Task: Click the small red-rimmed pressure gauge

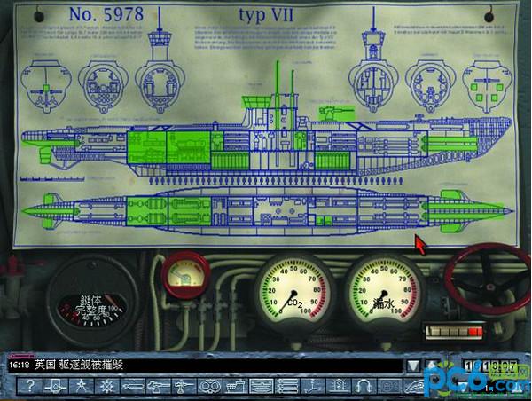Action: click(x=185, y=275)
